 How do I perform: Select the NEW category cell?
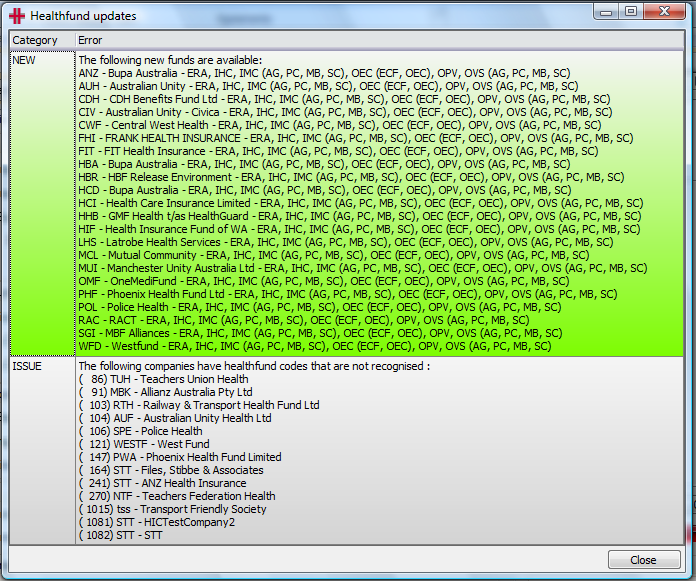[43, 204]
